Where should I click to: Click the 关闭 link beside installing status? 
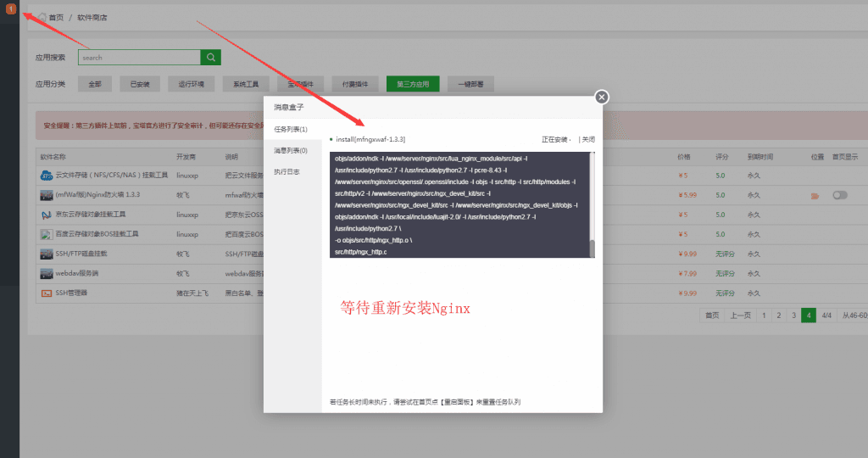[587, 139]
